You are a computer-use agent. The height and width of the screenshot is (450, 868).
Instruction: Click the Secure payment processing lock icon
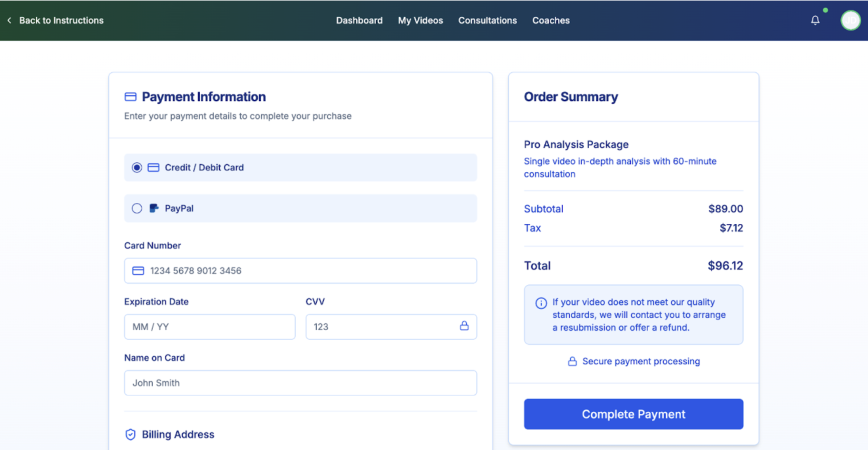click(x=572, y=361)
